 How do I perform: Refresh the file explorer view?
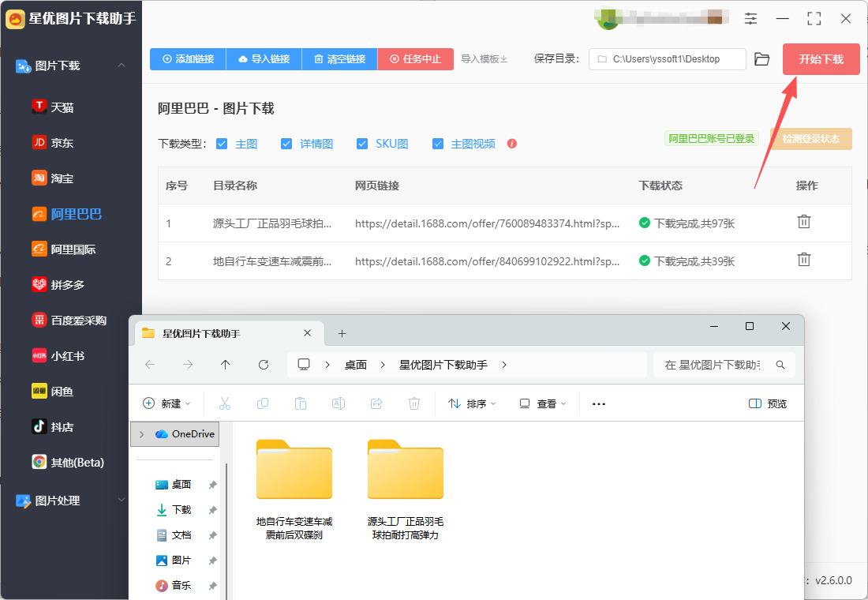coord(264,365)
